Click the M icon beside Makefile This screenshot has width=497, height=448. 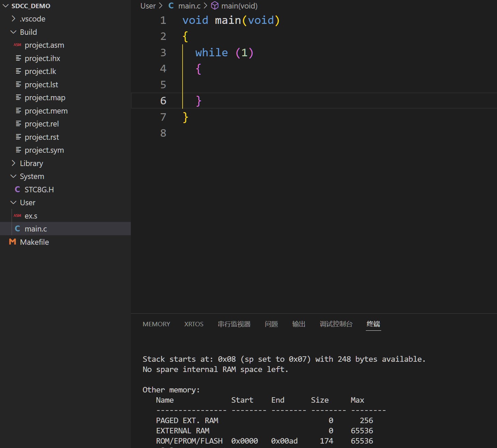tap(13, 242)
